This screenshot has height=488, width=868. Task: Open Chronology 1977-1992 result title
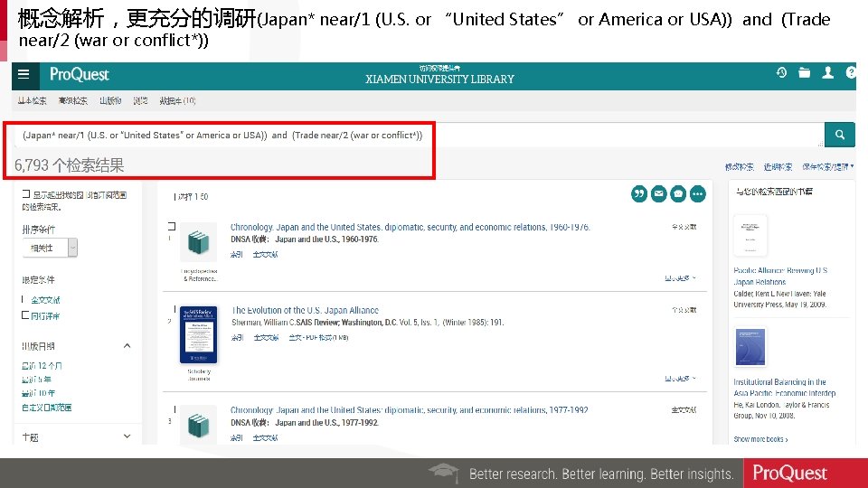409,410
